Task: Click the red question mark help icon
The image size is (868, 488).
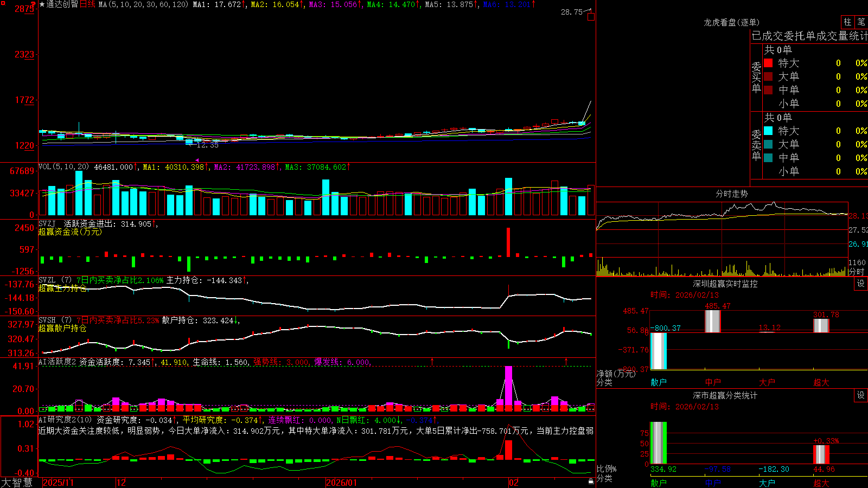Action: click(34, 4)
